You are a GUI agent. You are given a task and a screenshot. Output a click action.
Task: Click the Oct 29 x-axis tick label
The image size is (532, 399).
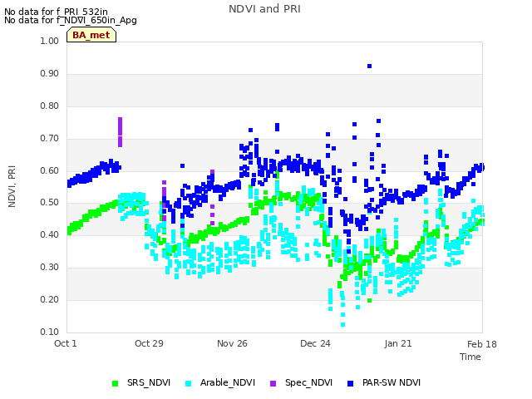(x=149, y=343)
